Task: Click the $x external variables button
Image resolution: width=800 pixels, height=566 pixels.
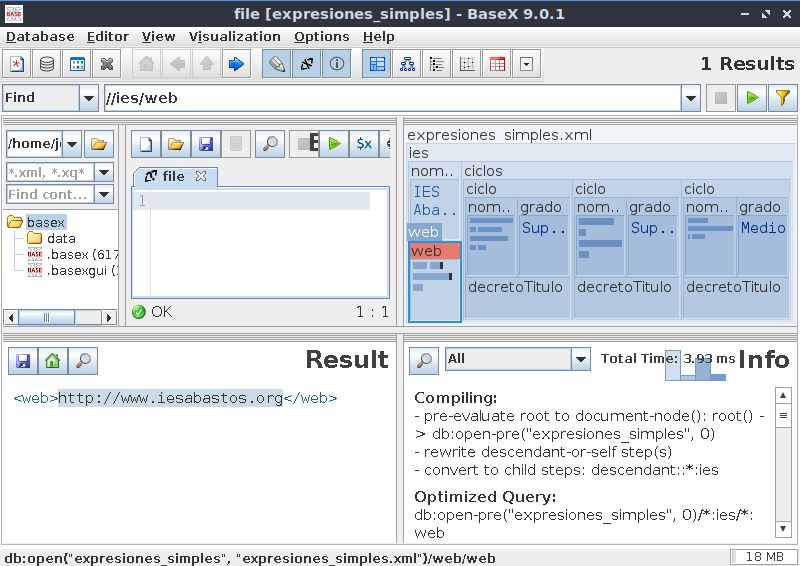Action: 364,144
